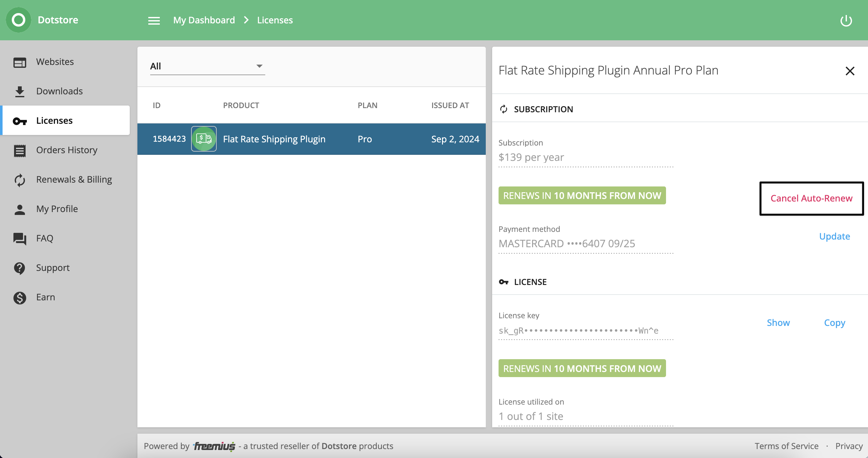The width and height of the screenshot is (868, 458).
Task: Sort by PRODUCT column header
Action: point(241,105)
